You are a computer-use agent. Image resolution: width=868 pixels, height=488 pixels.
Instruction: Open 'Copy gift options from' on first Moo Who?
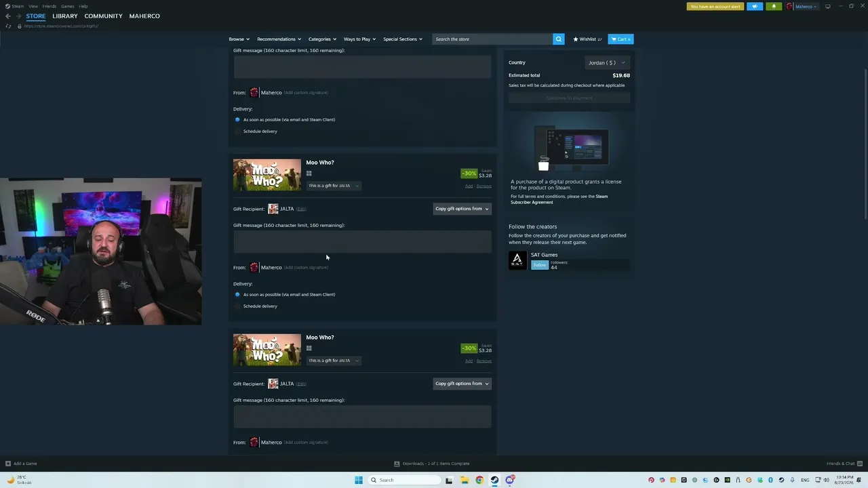pos(462,209)
